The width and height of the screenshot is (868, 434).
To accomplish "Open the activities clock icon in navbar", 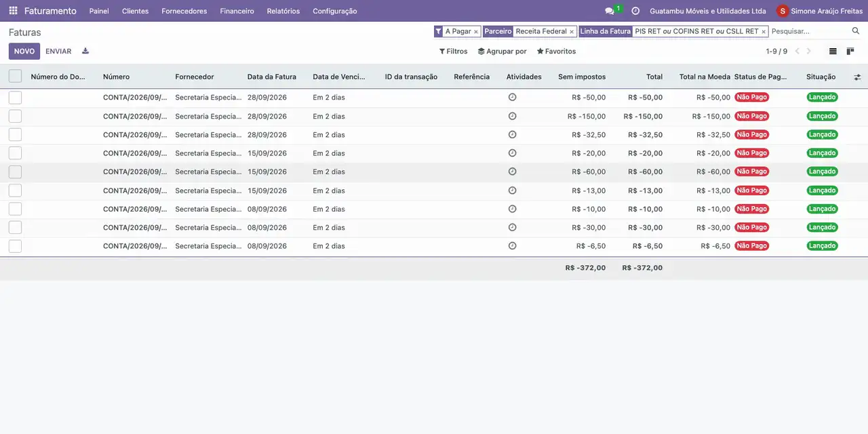I will pos(635,11).
